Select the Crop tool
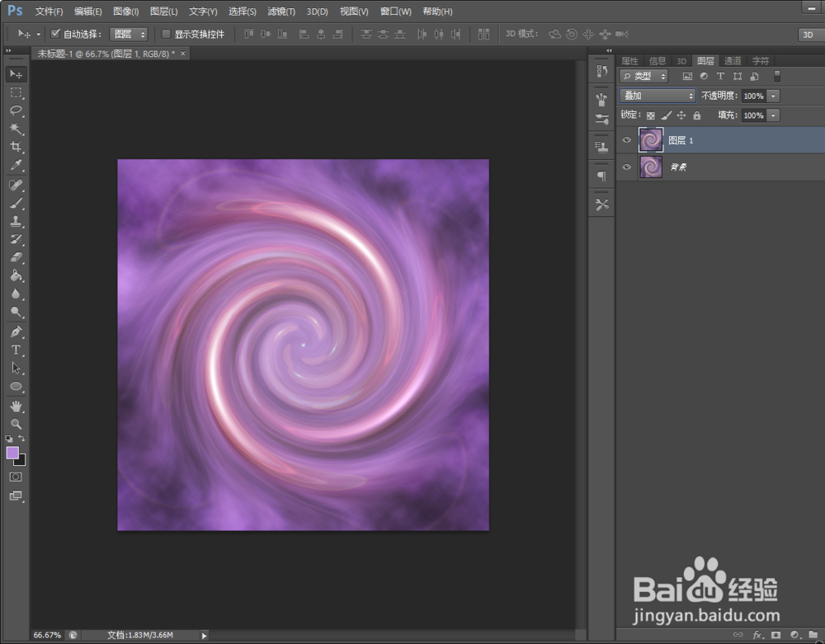The height and width of the screenshot is (644, 825). click(16, 147)
